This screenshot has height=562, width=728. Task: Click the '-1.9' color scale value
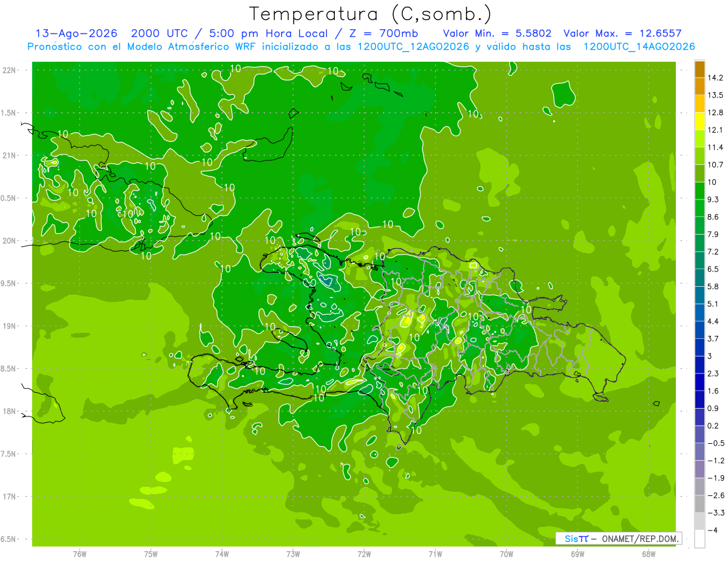click(x=715, y=478)
